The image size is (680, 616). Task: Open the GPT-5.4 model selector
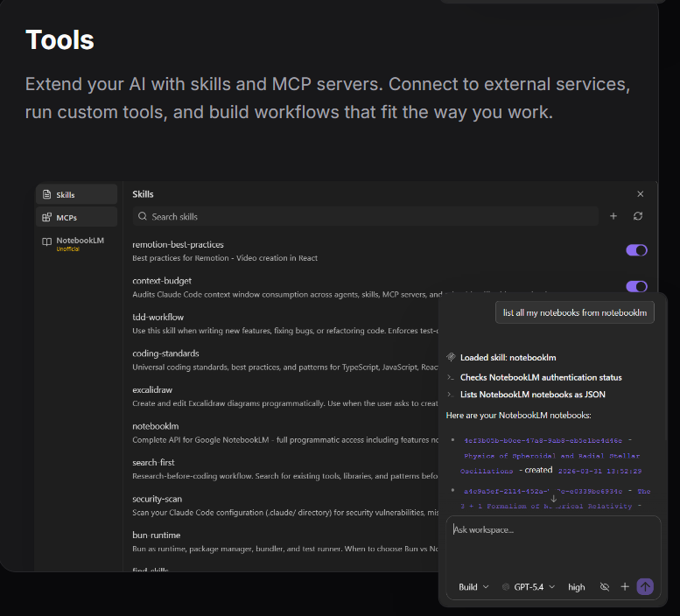[529, 587]
